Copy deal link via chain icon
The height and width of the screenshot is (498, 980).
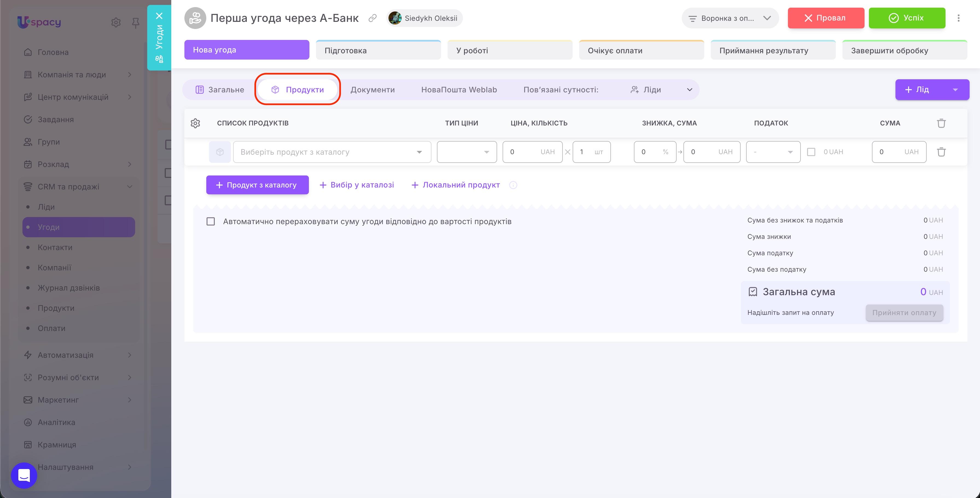[372, 18]
